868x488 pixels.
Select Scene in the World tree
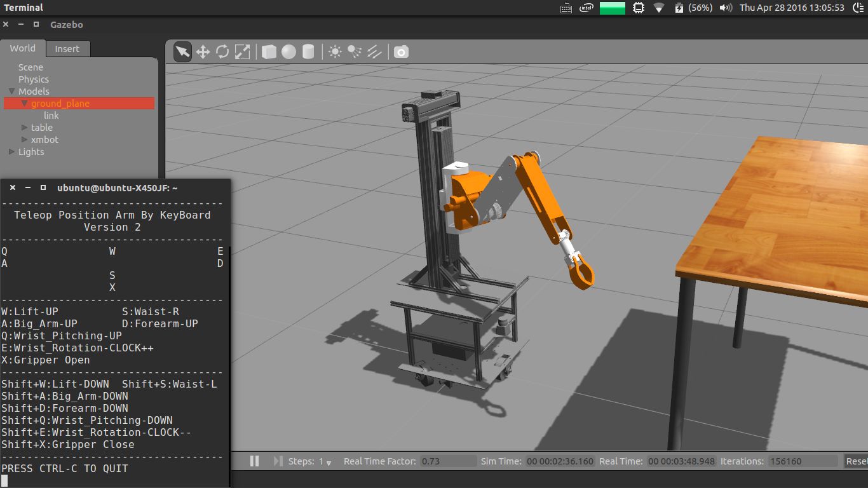(31, 67)
